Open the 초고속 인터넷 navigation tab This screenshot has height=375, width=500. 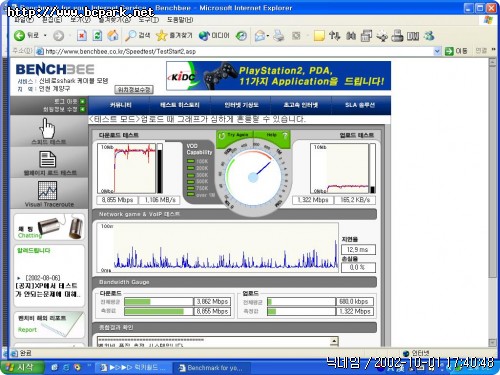301,105
